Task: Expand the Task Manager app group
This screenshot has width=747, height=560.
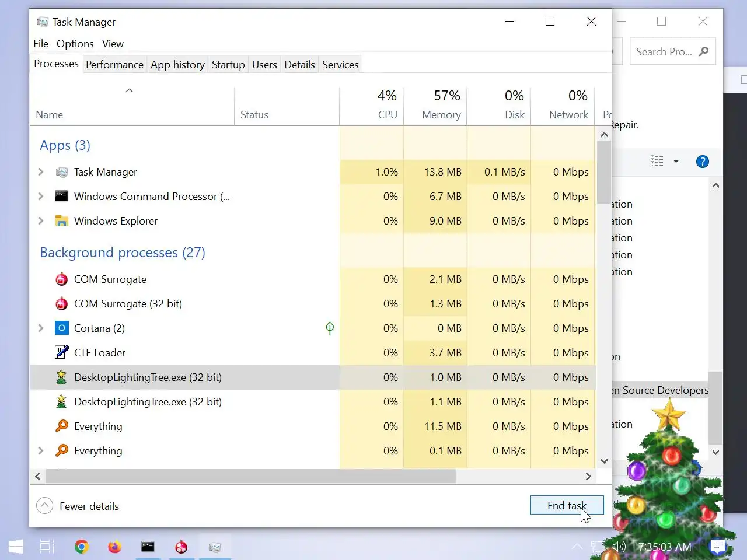Action: click(x=40, y=172)
